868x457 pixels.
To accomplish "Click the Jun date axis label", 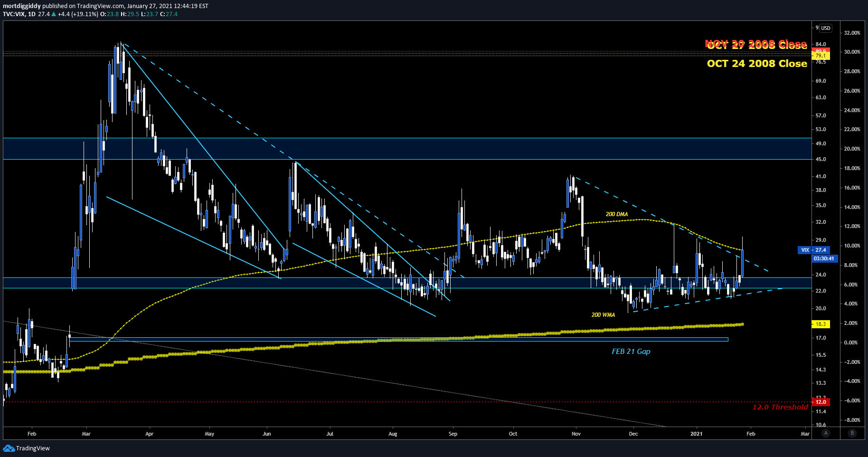I will pyautogui.click(x=267, y=434).
